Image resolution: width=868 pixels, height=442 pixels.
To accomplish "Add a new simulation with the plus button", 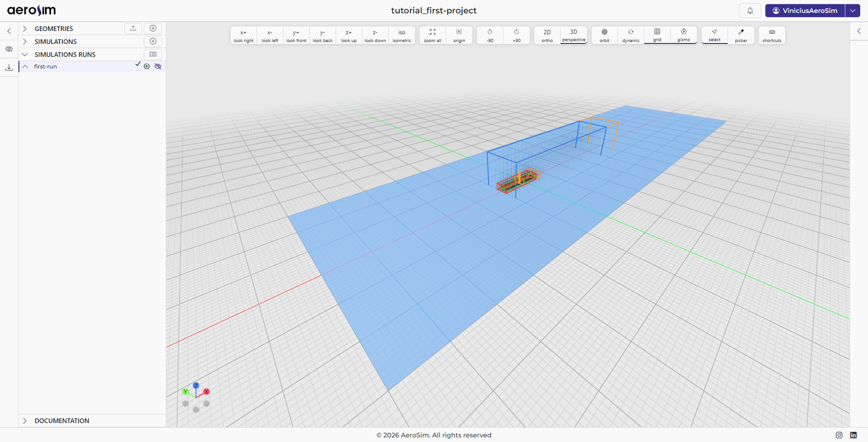I will [x=153, y=41].
